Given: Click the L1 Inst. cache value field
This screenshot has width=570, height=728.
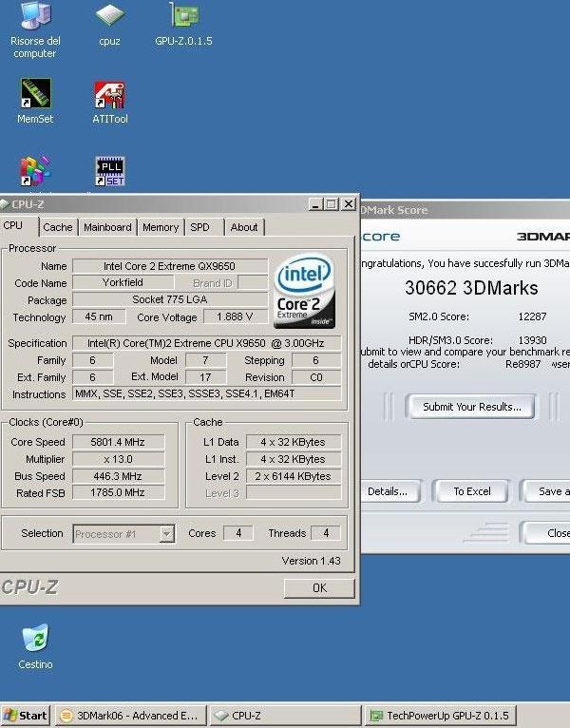Looking at the screenshot, I should click(294, 459).
